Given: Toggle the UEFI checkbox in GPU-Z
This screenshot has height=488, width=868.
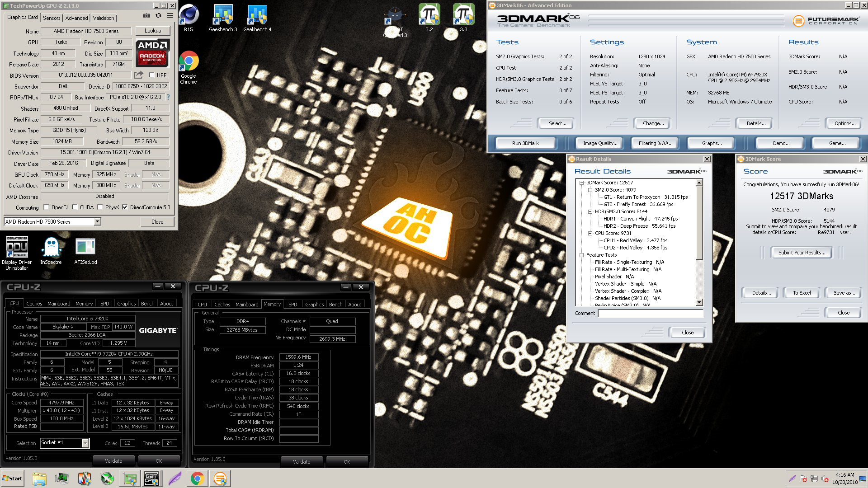Looking at the screenshot, I should [151, 75].
